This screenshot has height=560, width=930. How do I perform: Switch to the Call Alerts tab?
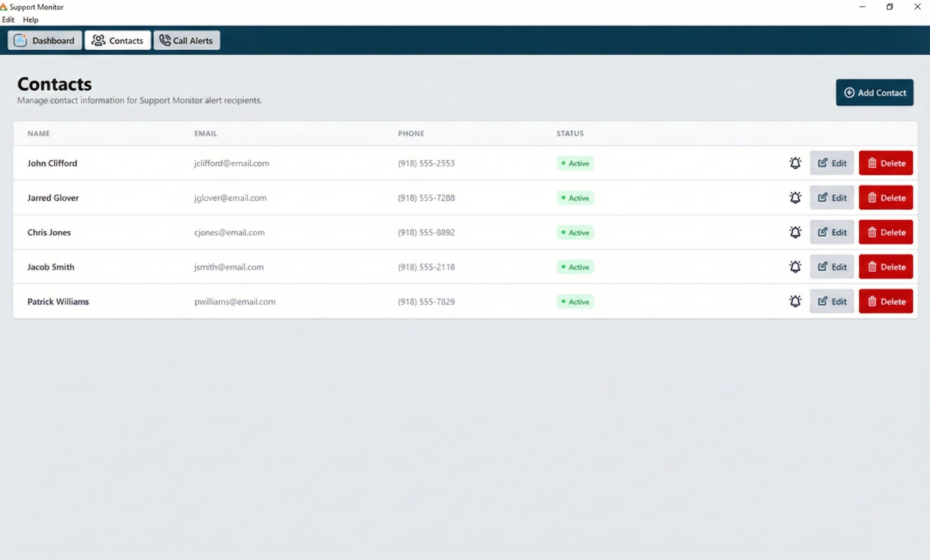[x=186, y=40]
